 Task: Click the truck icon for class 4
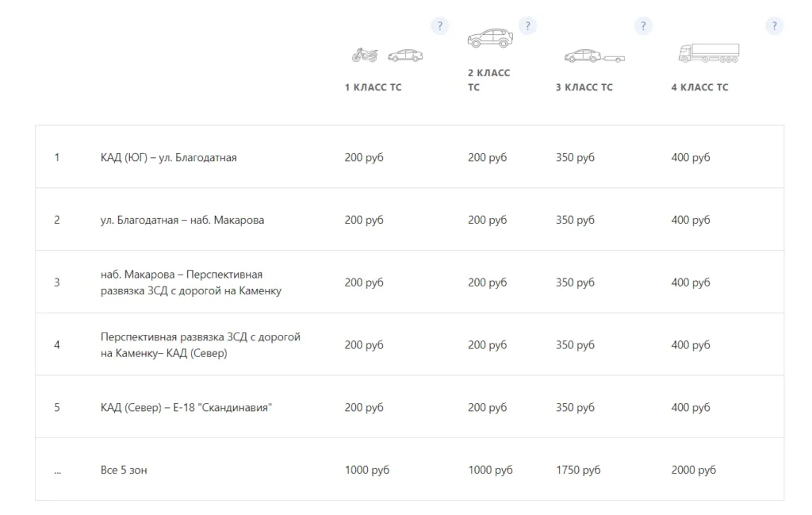[709, 53]
